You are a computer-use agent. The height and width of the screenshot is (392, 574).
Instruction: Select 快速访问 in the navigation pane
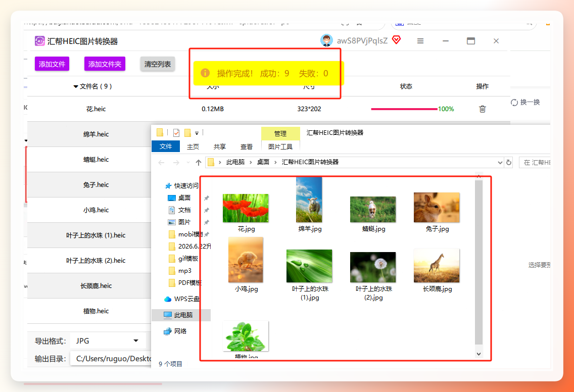pyautogui.click(x=181, y=186)
